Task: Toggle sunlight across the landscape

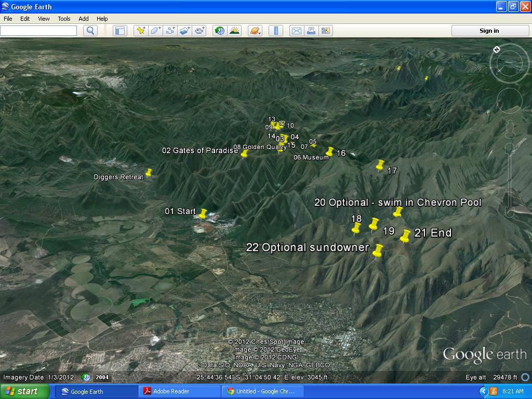Action: pyautogui.click(x=234, y=31)
